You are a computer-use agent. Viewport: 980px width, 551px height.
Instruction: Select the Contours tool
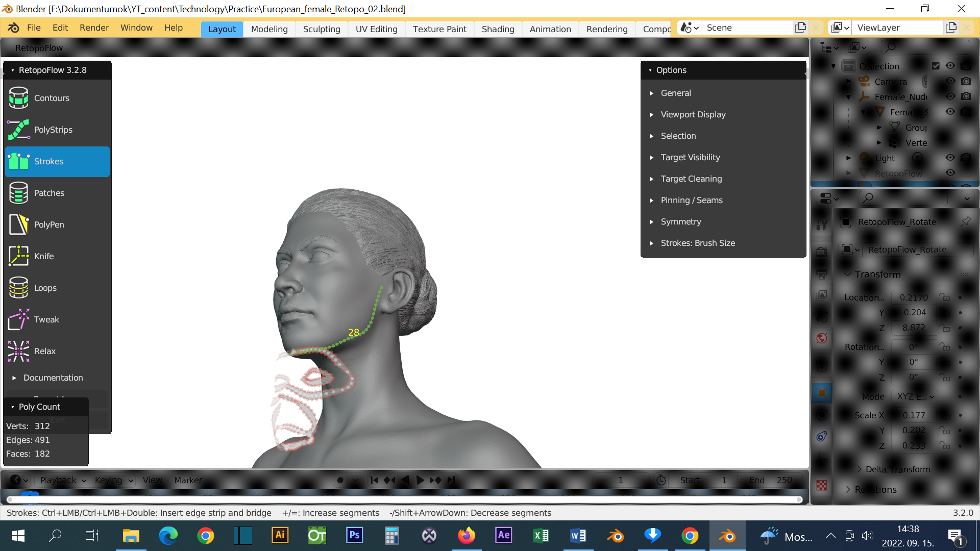coord(51,98)
